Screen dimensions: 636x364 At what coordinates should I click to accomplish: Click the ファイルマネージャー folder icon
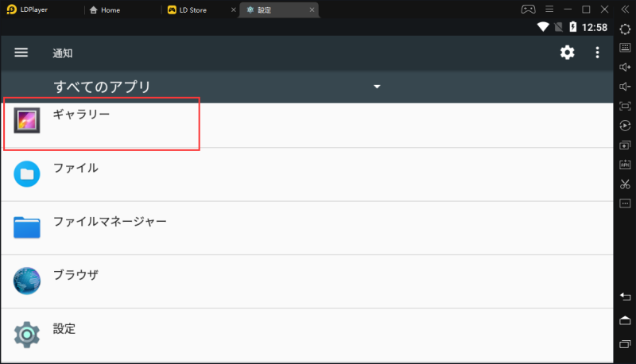click(27, 227)
